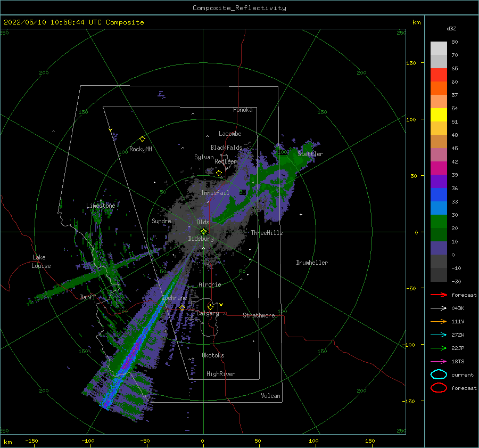Select the 36 dBZ purple color band

439,181
